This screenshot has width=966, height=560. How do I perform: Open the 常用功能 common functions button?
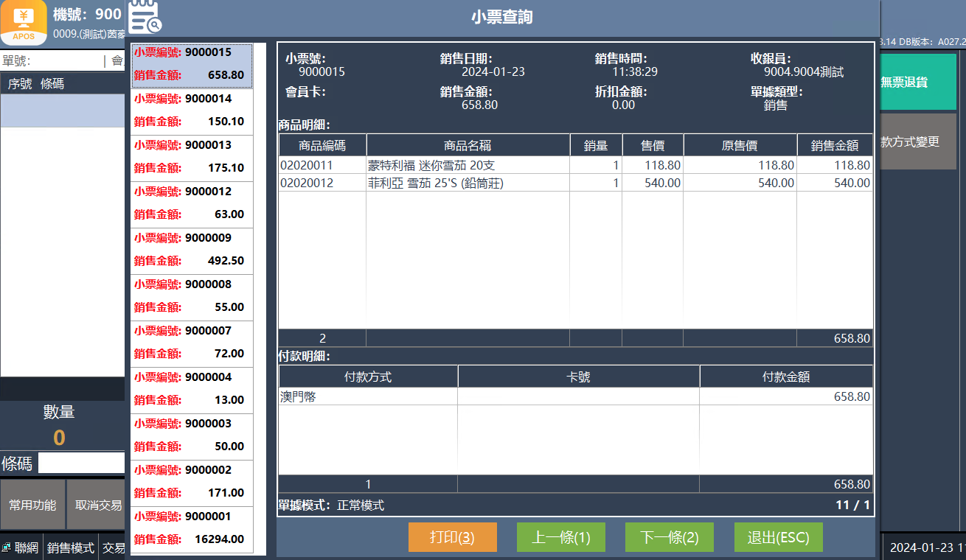coord(32,505)
